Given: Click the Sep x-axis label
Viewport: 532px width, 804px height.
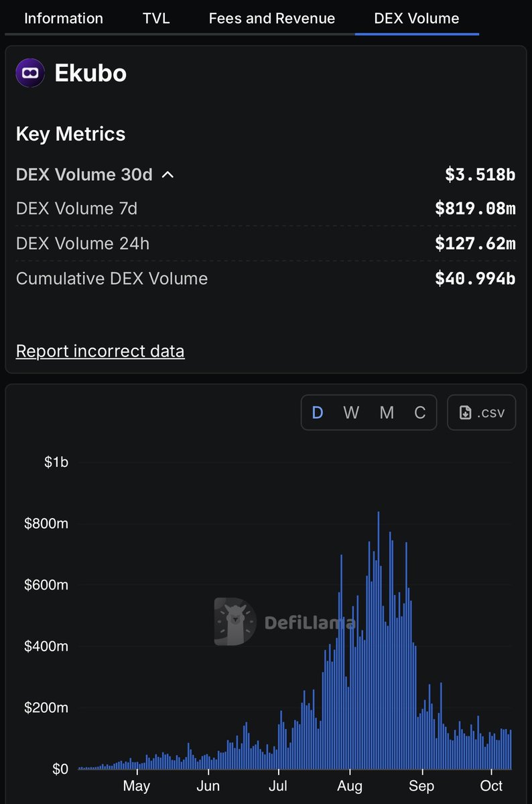Looking at the screenshot, I should 421,786.
